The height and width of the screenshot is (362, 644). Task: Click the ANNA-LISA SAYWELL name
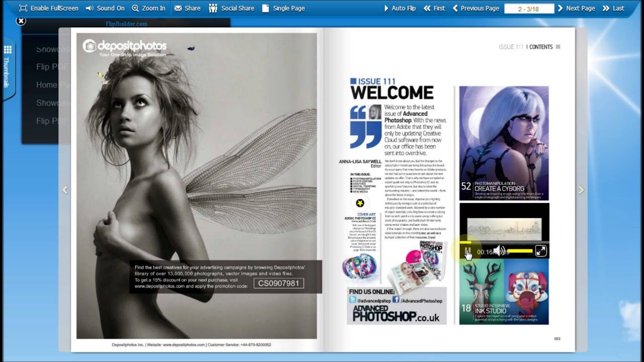[361, 161]
